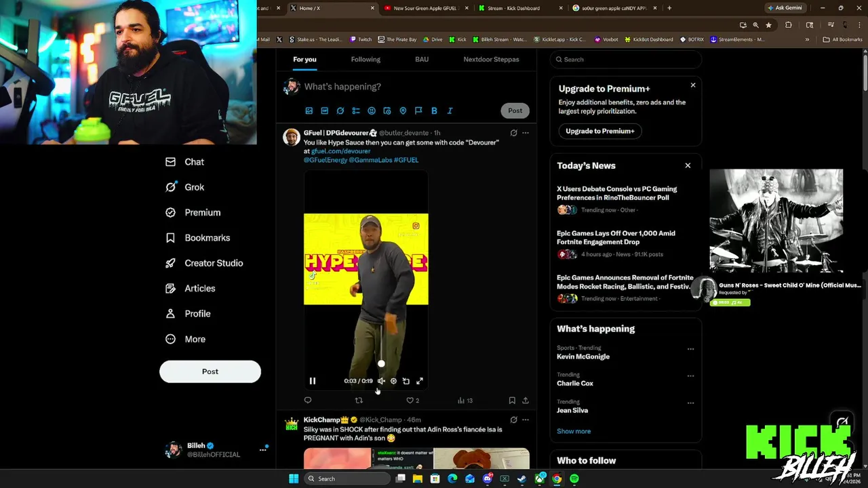Open the gfuel.com/devourer link

pyautogui.click(x=340, y=151)
